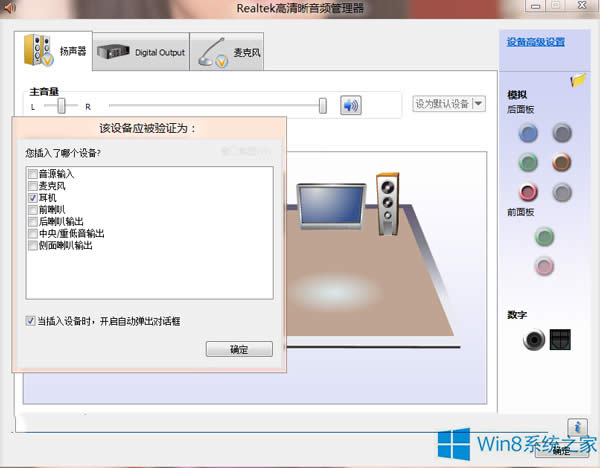
Task: Switch to the 扬声器 speakers tab
Action: tap(53, 51)
